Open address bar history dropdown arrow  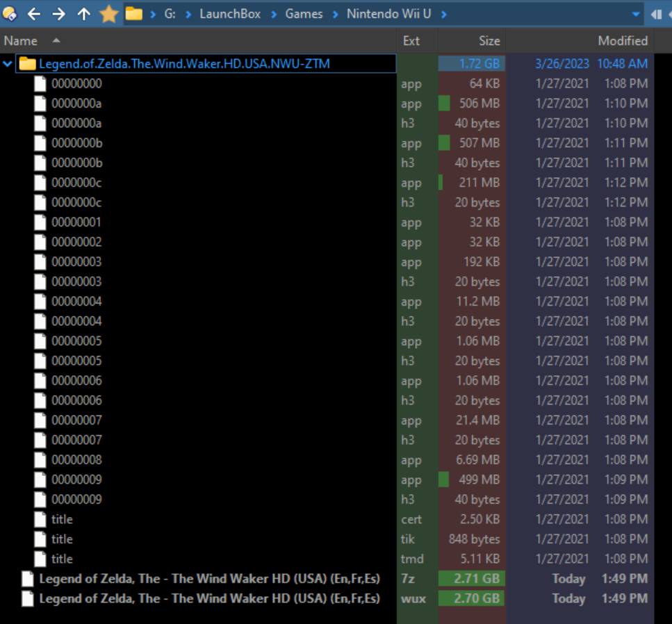(x=636, y=14)
